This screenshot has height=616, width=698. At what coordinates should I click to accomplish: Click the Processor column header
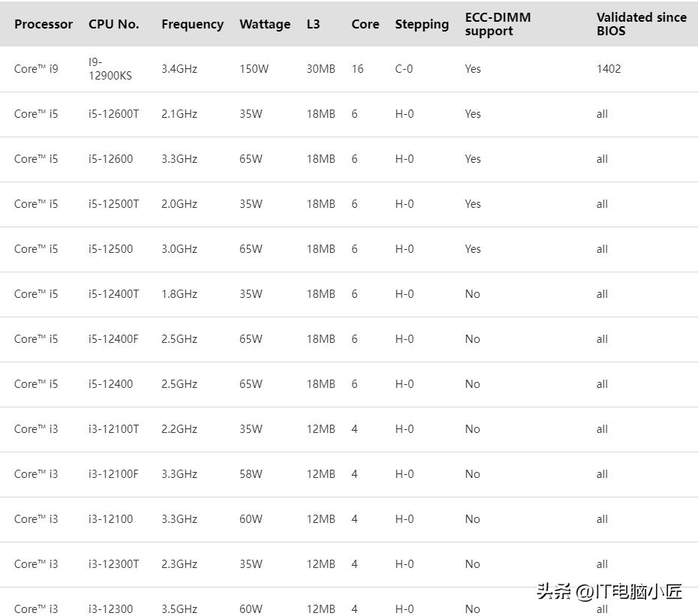[44, 24]
